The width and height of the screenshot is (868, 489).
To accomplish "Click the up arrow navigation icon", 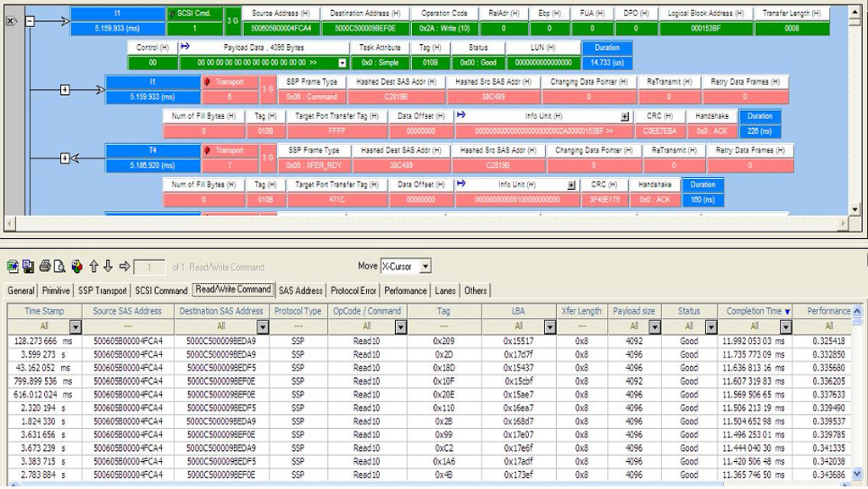I will [94, 266].
